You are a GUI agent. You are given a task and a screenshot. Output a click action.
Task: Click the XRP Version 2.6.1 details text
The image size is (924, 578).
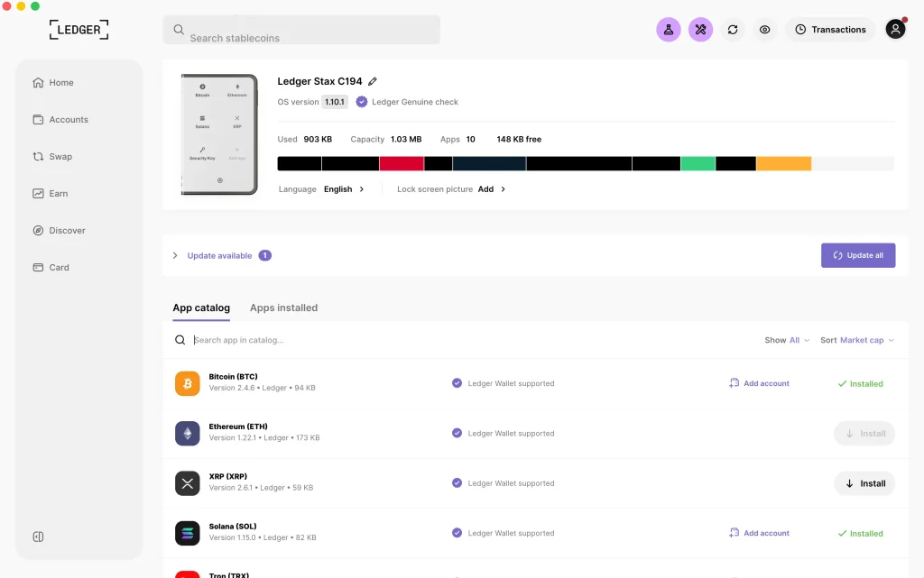click(261, 488)
